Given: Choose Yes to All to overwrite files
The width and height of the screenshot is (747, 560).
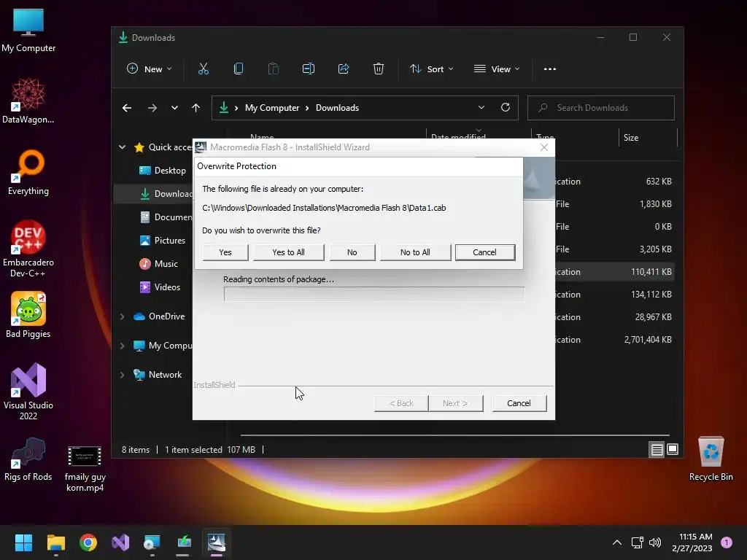Looking at the screenshot, I should click(288, 252).
